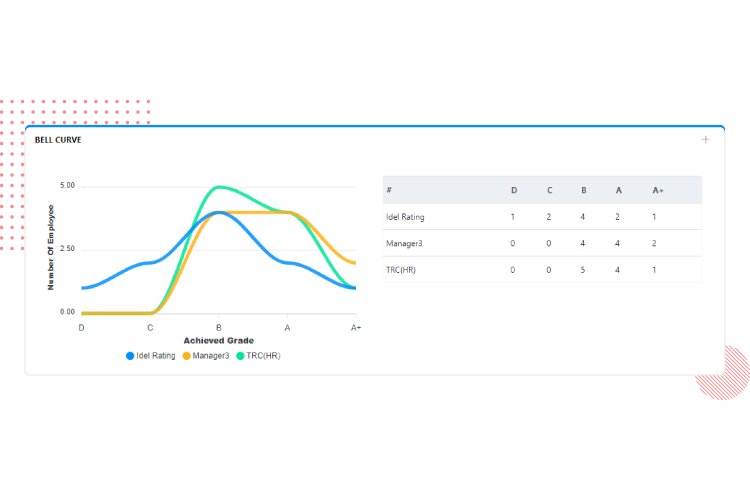The width and height of the screenshot is (750, 500).
Task: Click the 2.50 y-axis label
Action: click(x=67, y=249)
